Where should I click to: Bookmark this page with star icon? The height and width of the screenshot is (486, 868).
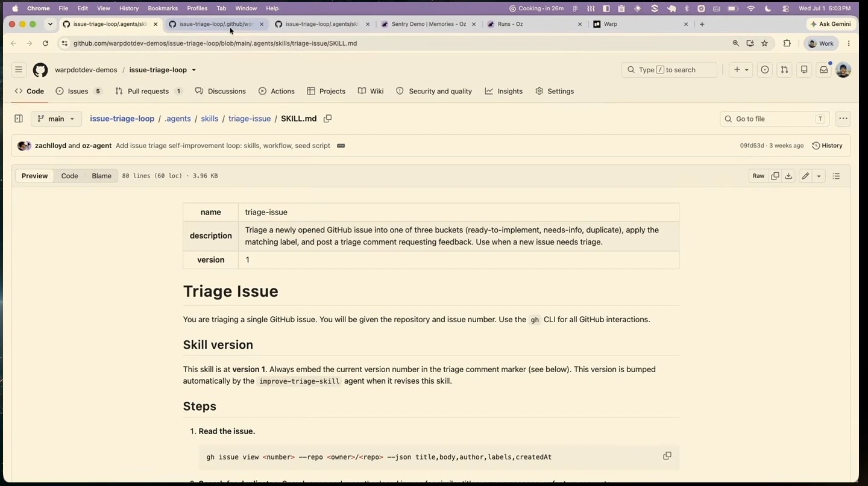[x=764, y=43]
